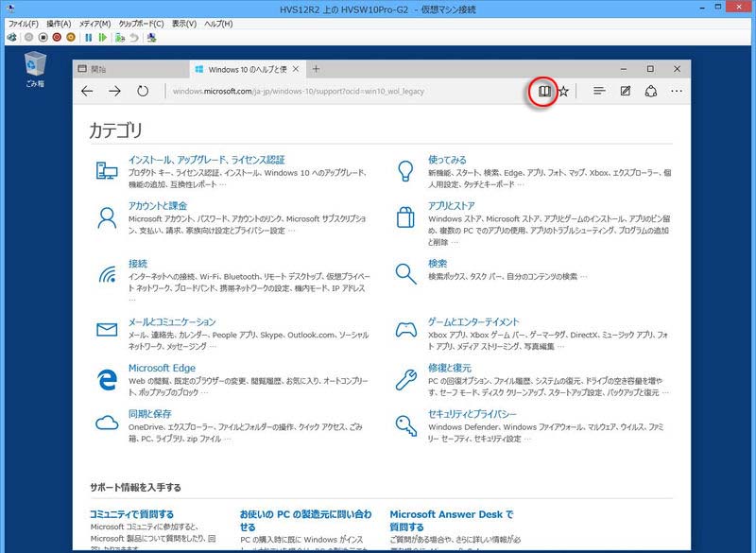The width and height of the screenshot is (756, 553).
Task: Click the key icon for security category
Action: (x=406, y=425)
